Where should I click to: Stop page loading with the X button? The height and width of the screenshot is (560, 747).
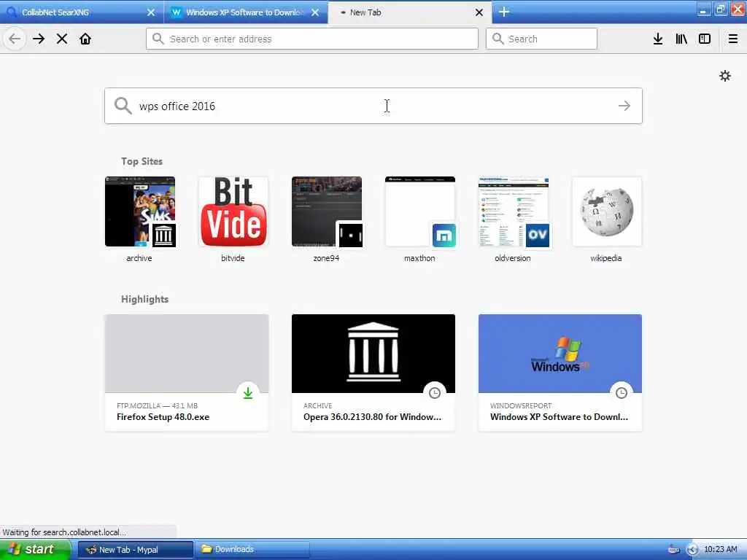tap(62, 39)
